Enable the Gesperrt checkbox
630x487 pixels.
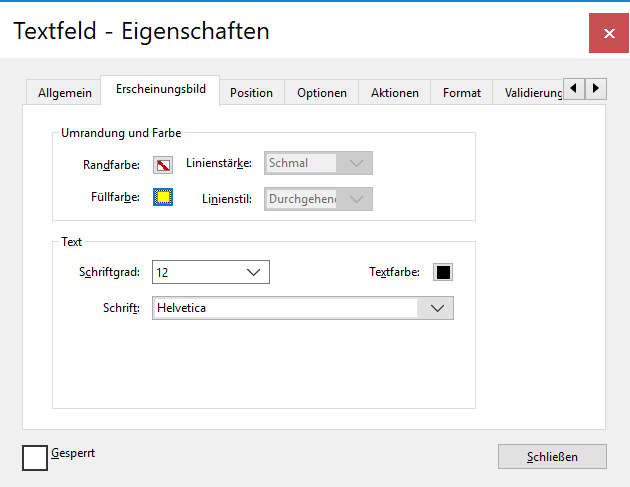click(35, 458)
